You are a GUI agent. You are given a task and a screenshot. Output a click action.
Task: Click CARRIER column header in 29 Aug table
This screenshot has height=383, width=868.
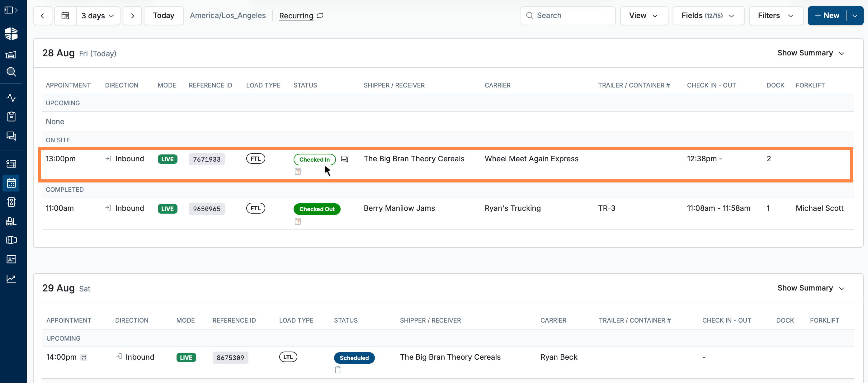tap(553, 320)
